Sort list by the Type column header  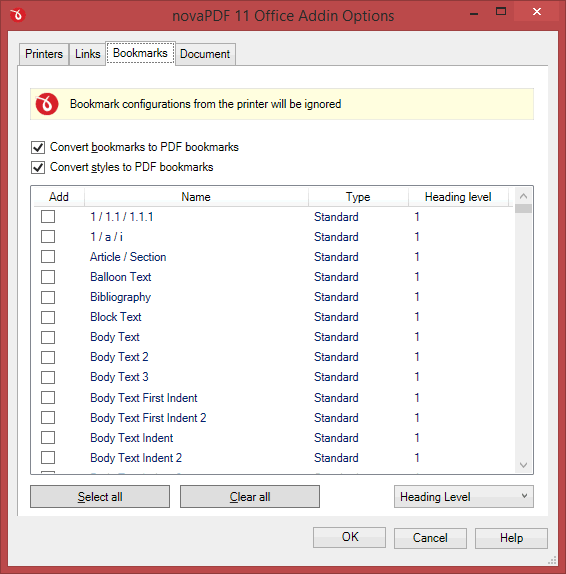pyautogui.click(x=358, y=197)
